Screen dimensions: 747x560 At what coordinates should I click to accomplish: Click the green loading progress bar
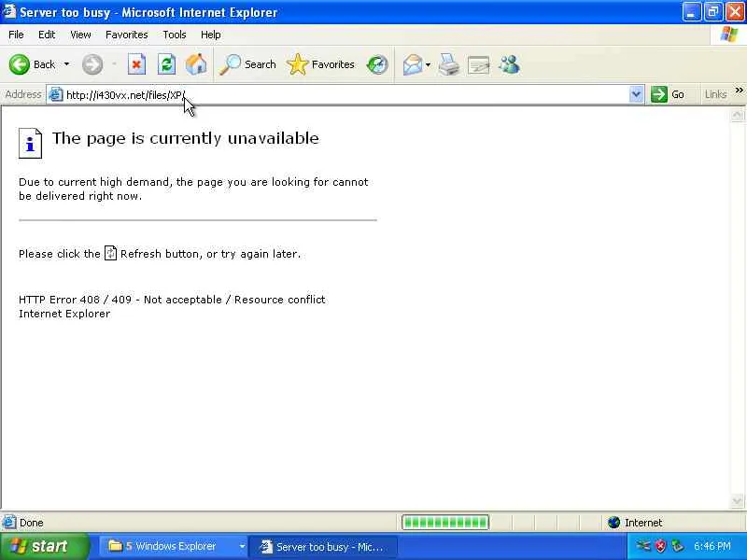445,523
